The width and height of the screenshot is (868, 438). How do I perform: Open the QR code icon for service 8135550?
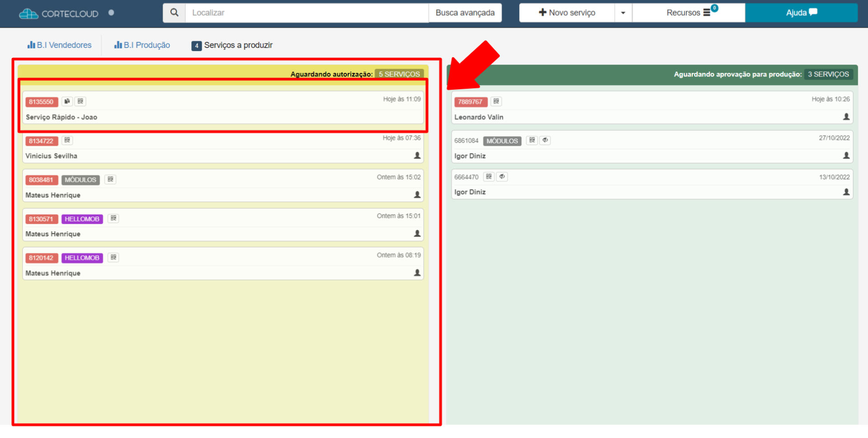81,101
